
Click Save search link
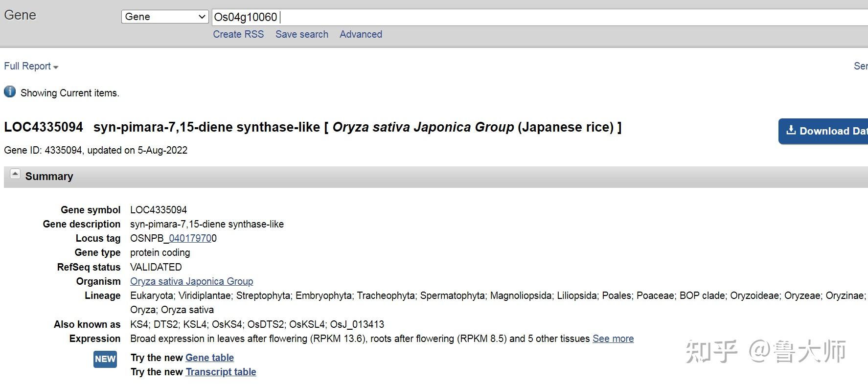[x=302, y=34]
